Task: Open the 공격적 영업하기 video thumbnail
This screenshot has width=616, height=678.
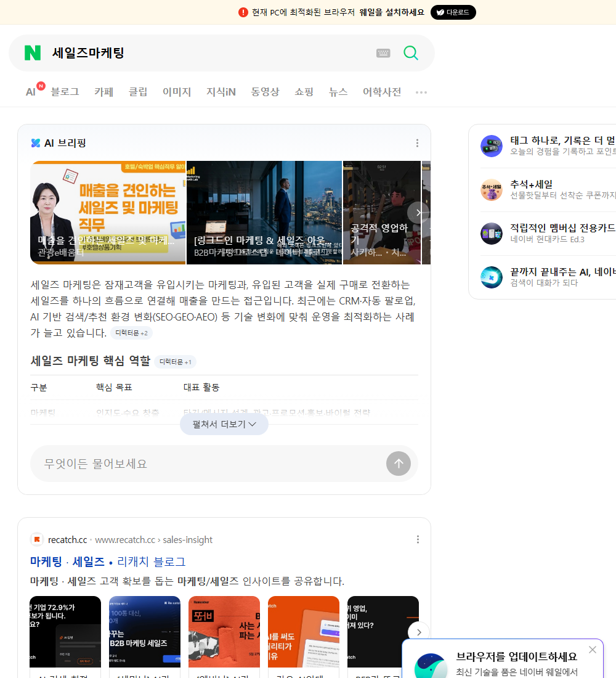Action: coord(382,212)
